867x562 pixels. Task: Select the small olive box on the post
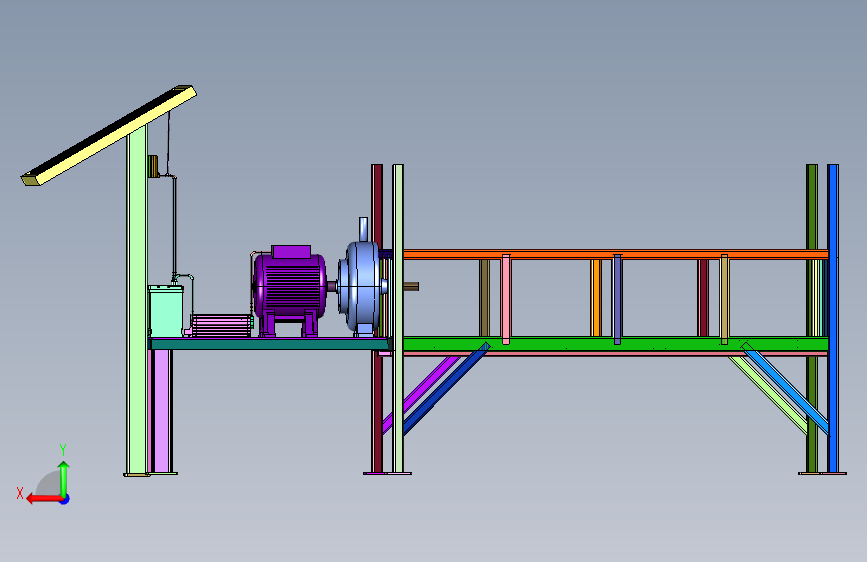[x=153, y=166]
